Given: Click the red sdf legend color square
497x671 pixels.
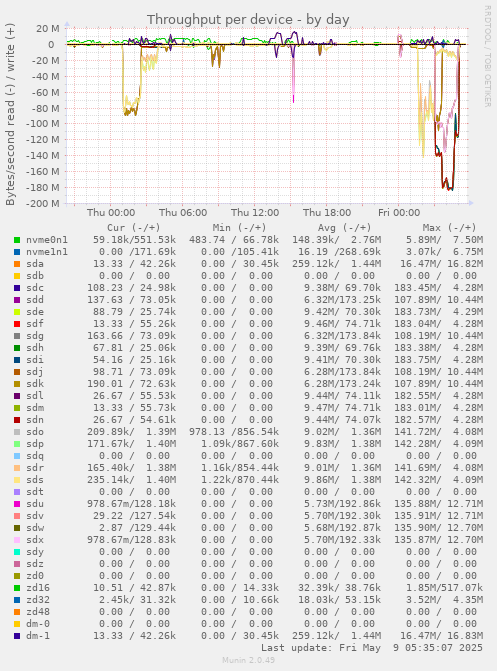Looking at the screenshot, I should 17,324.
